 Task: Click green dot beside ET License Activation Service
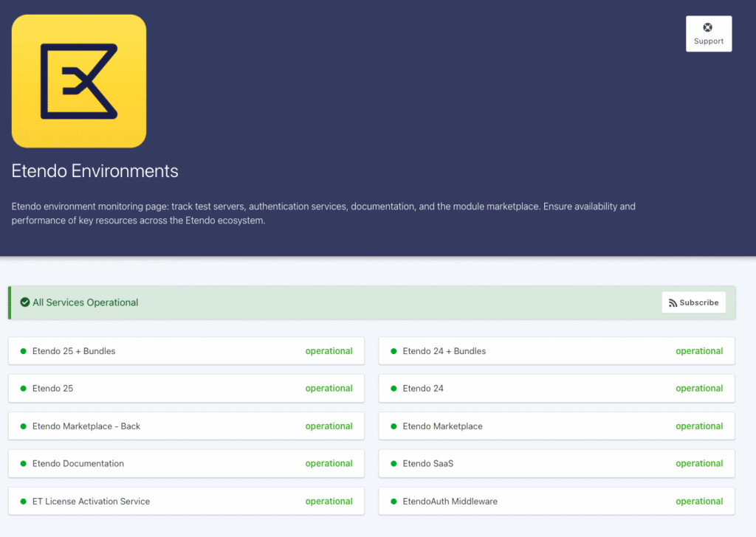(x=23, y=502)
